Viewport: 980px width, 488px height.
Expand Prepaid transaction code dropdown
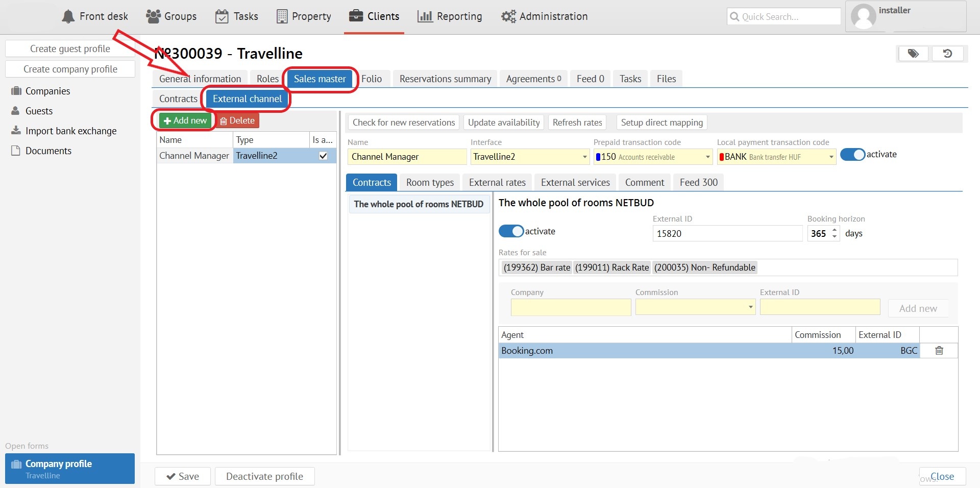707,157
